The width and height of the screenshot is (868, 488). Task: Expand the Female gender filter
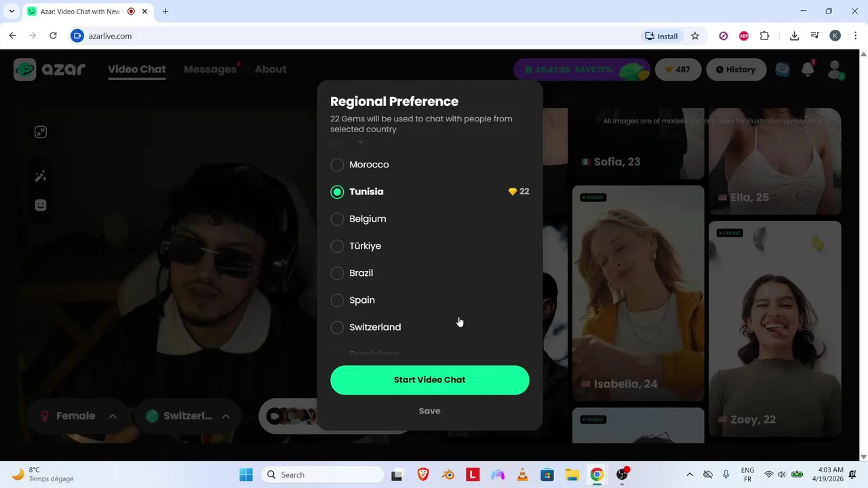tap(77, 416)
